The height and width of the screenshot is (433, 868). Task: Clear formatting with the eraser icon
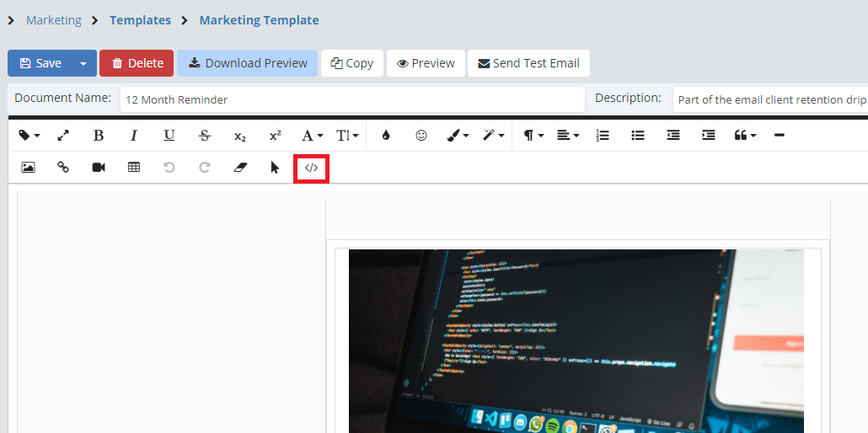click(239, 168)
